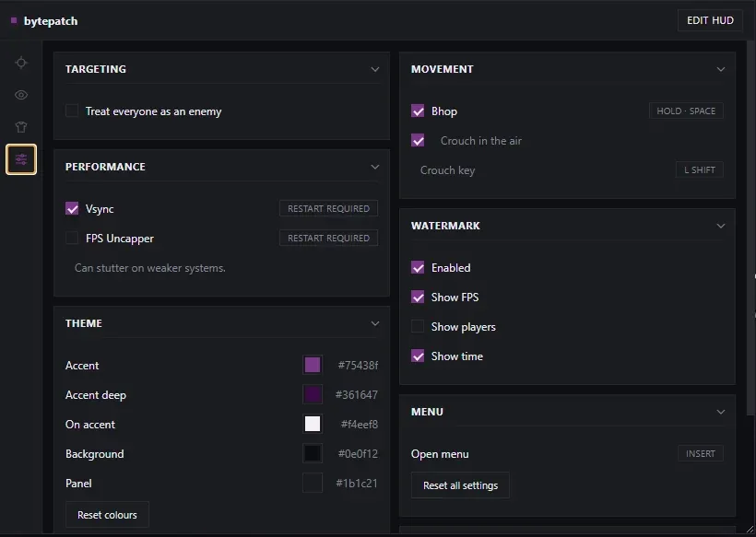Rebind the L SHIFT crouch key
The width and height of the screenshot is (756, 537).
(x=700, y=170)
